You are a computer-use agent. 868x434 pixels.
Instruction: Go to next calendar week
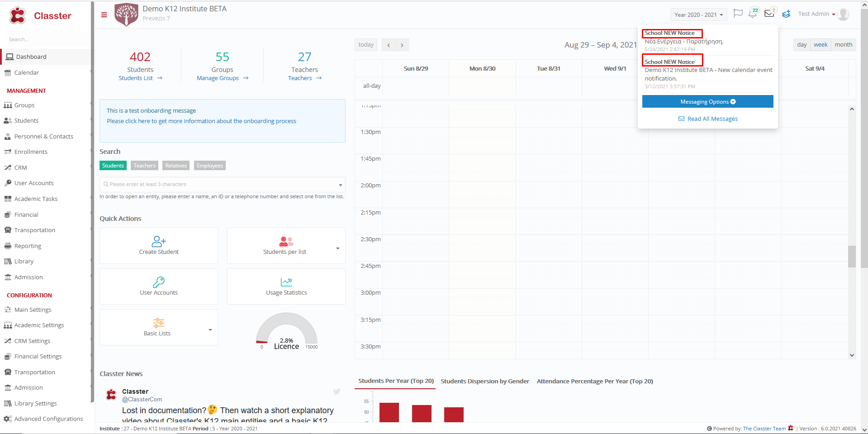[x=402, y=45]
